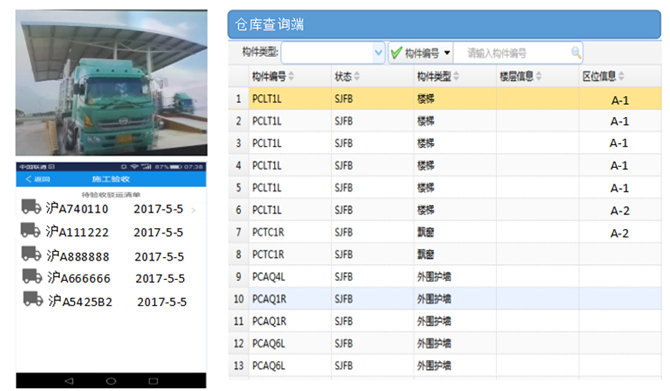Tap the truck icon for 沪A740110
Image resolution: width=670 pixels, height=391 pixels.
31,206
